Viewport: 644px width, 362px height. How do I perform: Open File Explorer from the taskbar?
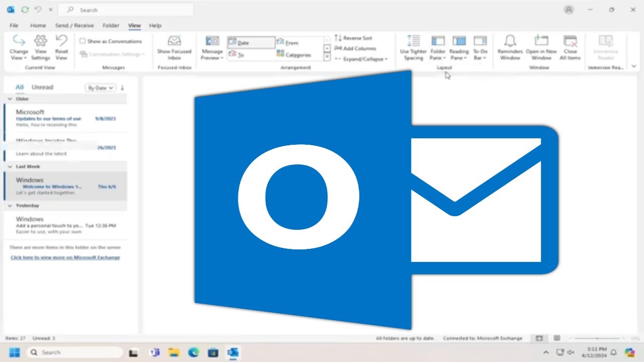[174, 352]
